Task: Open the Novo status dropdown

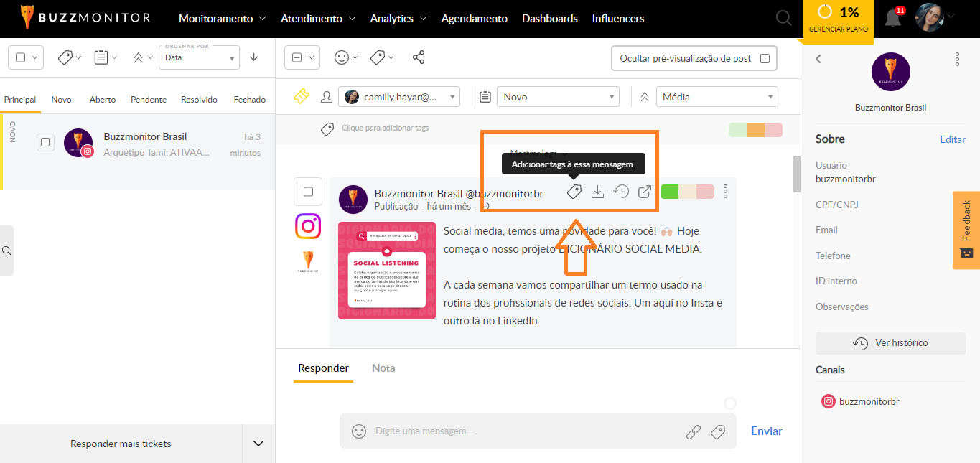Action: click(558, 96)
